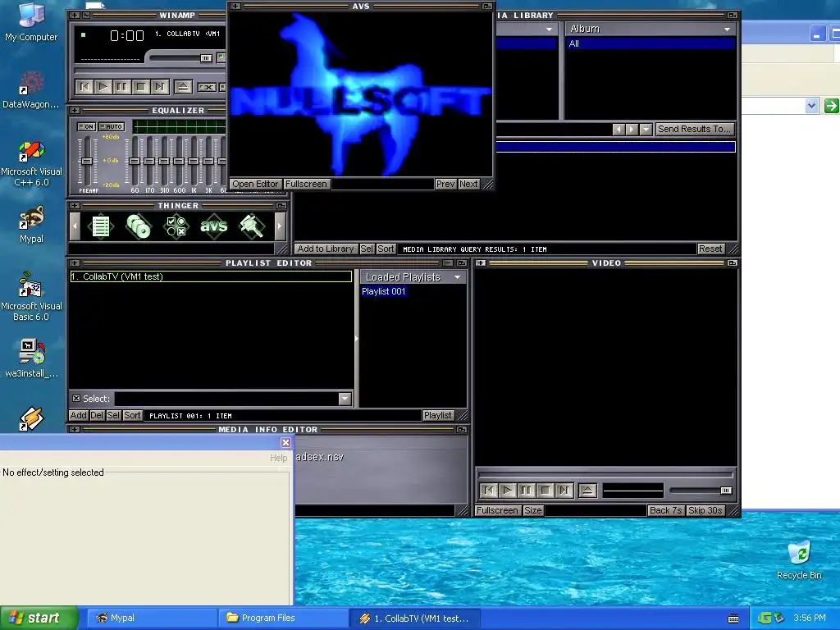The width and height of the screenshot is (840, 630).
Task: Click Previous in Video window
Action: click(489, 491)
